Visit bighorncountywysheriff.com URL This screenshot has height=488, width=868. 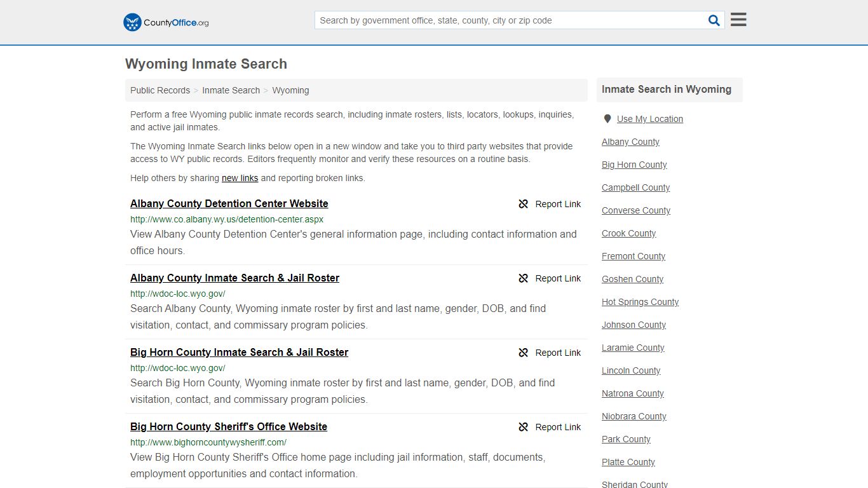[x=208, y=442]
